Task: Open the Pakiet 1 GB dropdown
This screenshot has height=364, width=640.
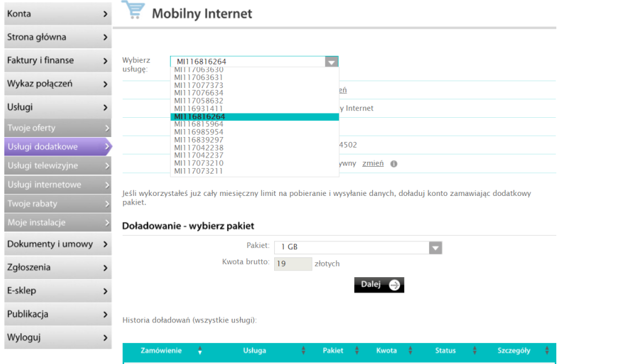Action: 435,248
